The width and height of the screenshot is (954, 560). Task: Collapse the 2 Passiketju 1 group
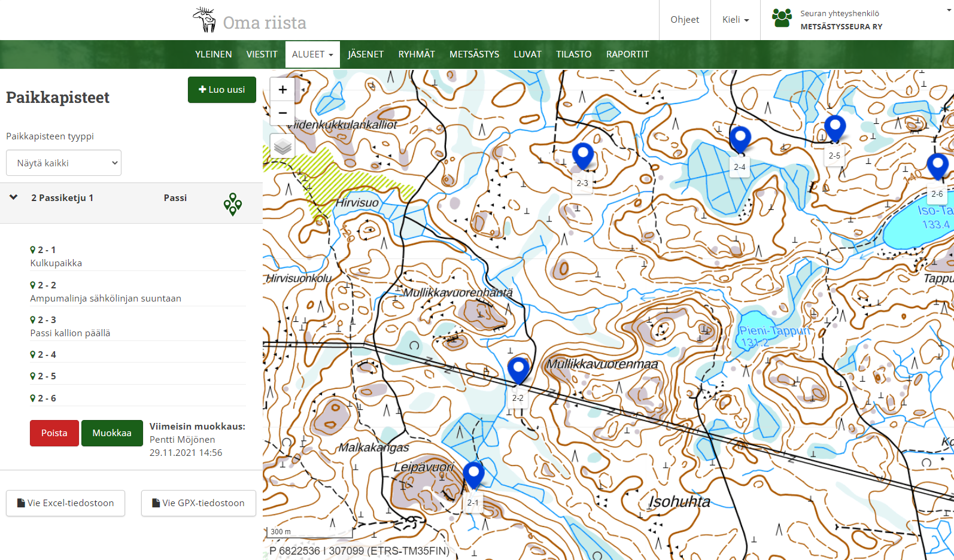click(x=14, y=197)
